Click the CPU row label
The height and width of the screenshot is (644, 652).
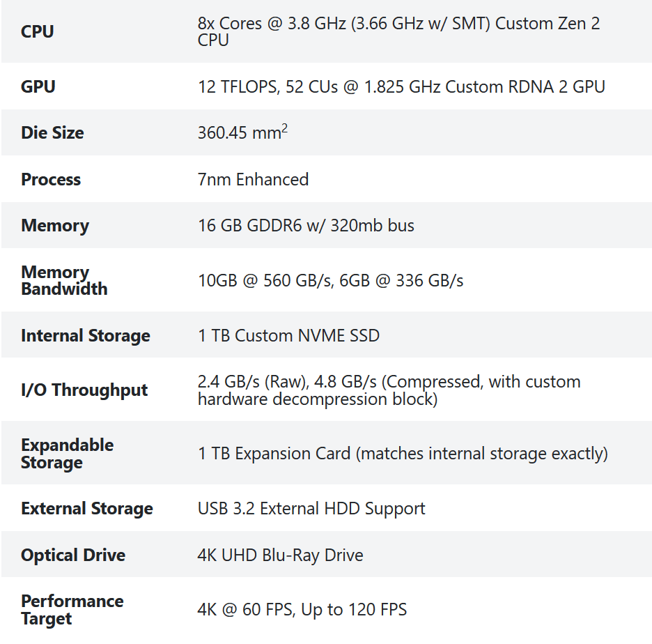tap(38, 32)
